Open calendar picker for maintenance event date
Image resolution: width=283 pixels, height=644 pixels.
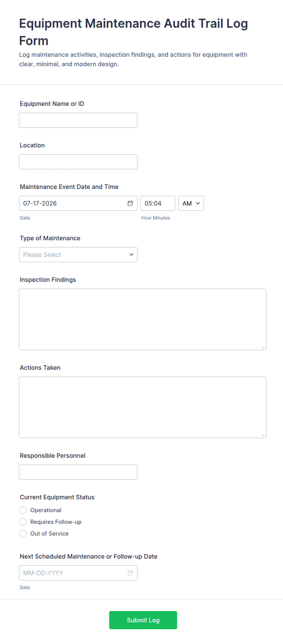pos(130,203)
